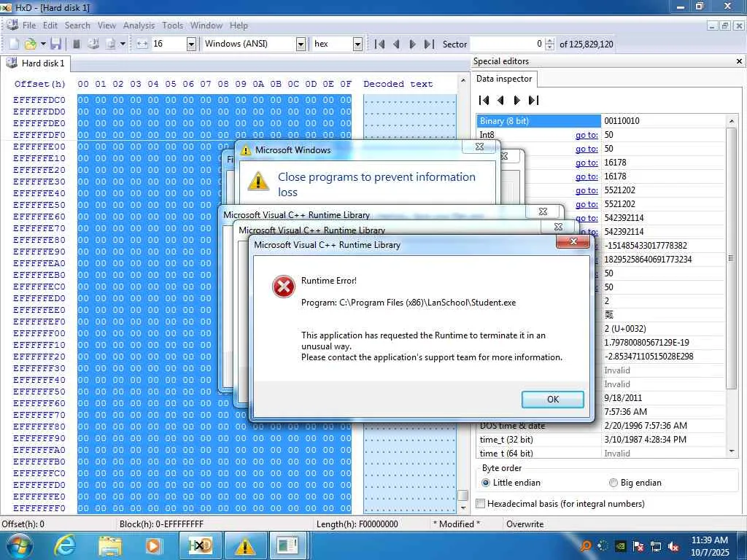Go to previous sector in the toolbar
The image size is (747, 560).
pos(396,44)
